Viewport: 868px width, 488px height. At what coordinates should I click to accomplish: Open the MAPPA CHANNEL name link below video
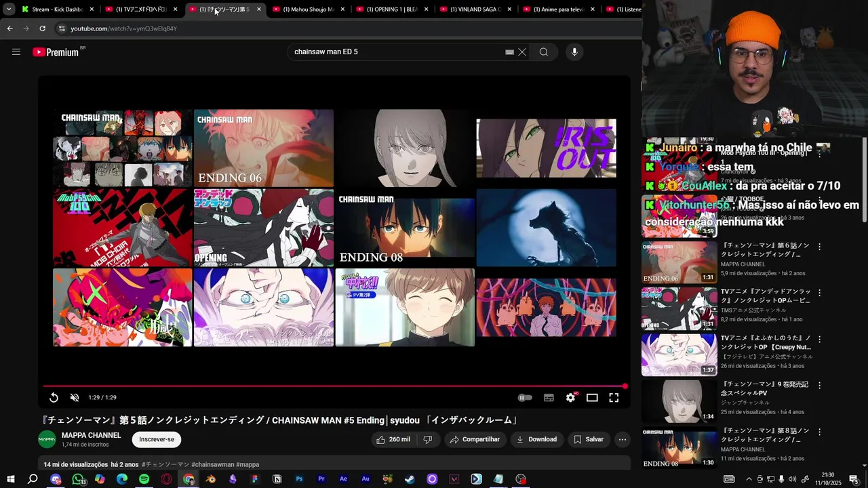pyautogui.click(x=92, y=435)
